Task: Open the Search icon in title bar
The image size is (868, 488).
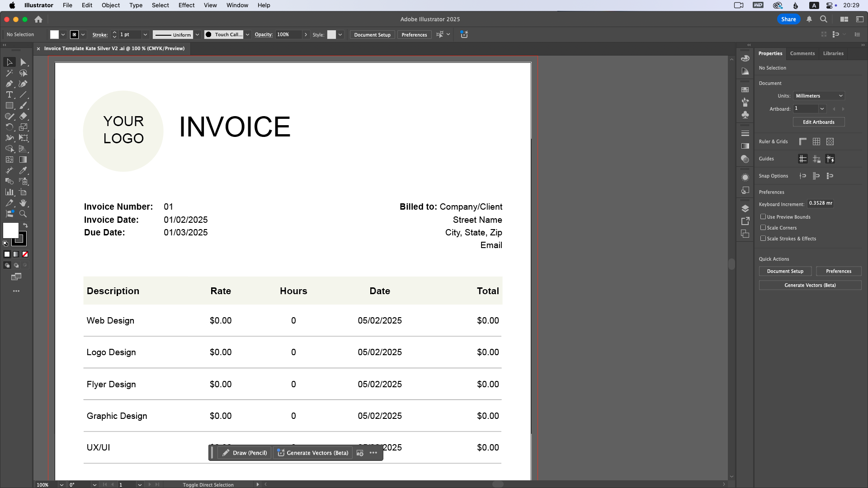Action: point(824,19)
